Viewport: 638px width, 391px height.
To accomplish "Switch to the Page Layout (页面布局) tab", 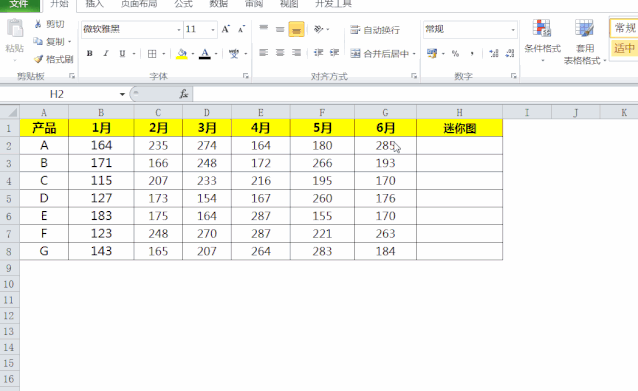I will pyautogui.click(x=139, y=4).
